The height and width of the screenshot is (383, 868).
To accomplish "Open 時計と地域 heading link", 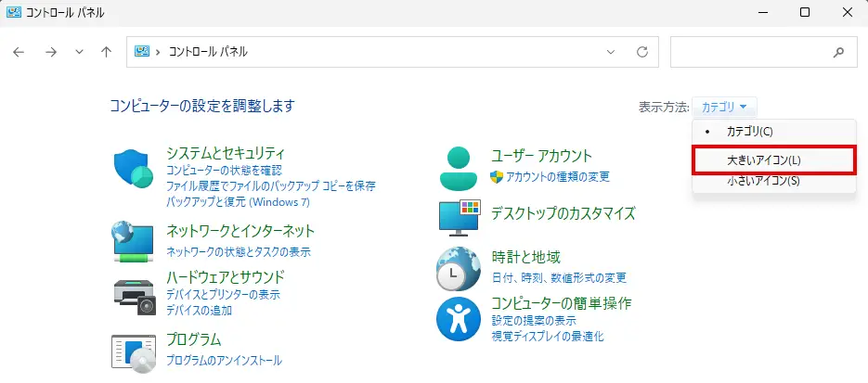I will point(525,257).
